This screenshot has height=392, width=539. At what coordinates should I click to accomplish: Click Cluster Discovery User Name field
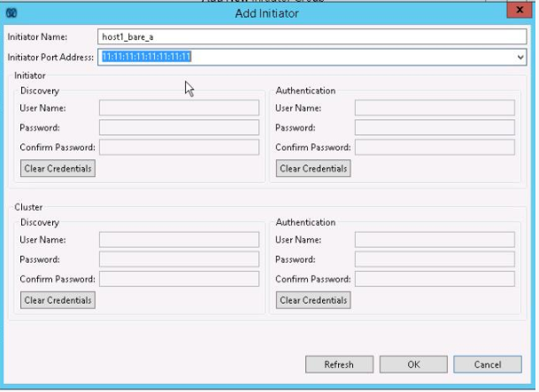click(x=179, y=240)
